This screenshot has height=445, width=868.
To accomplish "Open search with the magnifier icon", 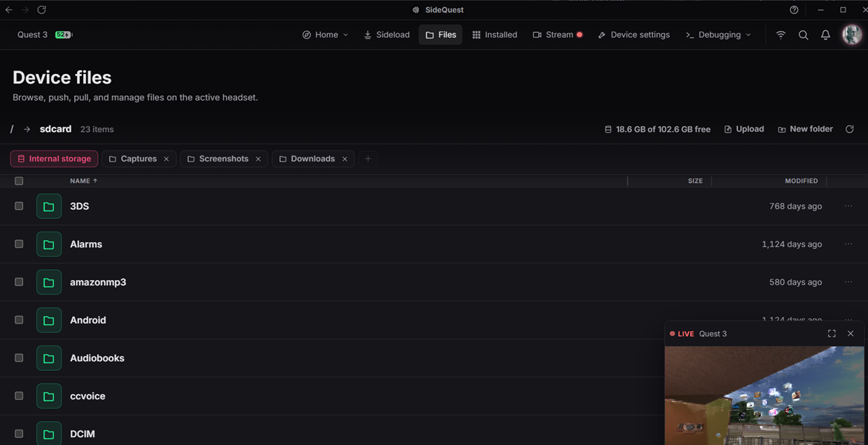I will pyautogui.click(x=804, y=35).
